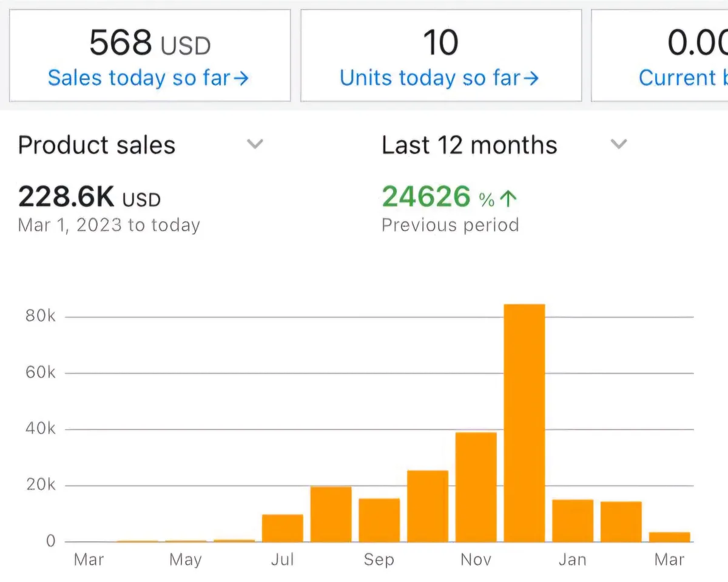Select the November bar in chart
Screen dimensions: 728x582
pyautogui.click(x=476, y=487)
